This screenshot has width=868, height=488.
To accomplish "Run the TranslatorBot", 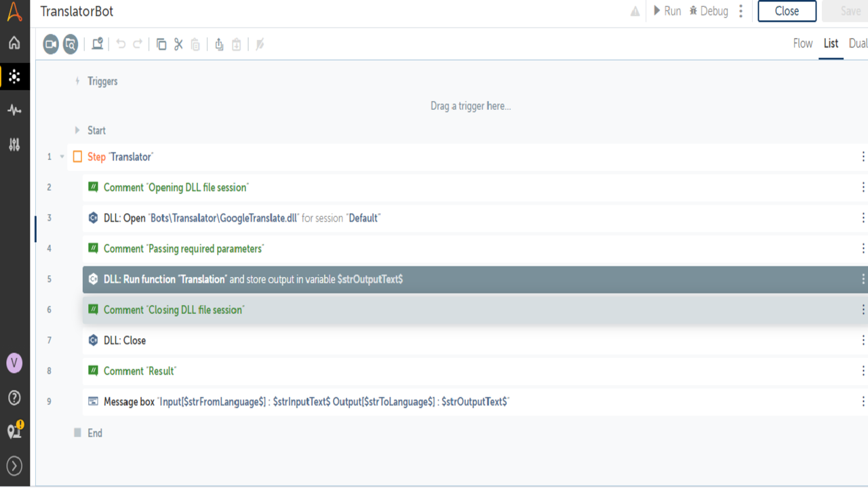I will pos(667,11).
